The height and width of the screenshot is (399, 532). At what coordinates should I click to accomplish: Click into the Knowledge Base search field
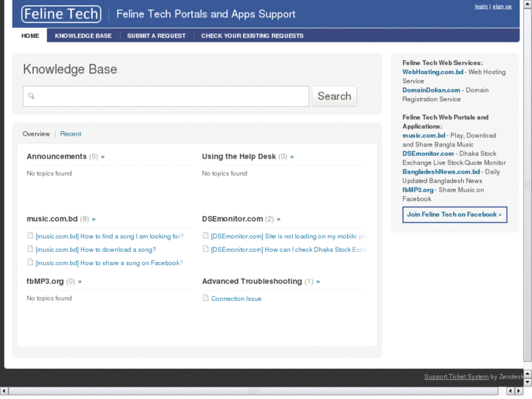coord(166,96)
